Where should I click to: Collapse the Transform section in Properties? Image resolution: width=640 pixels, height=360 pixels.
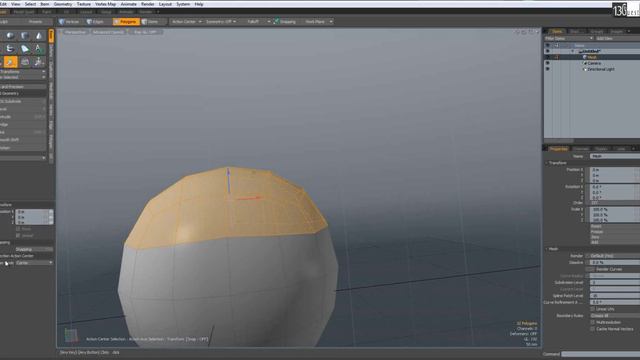(x=547, y=163)
